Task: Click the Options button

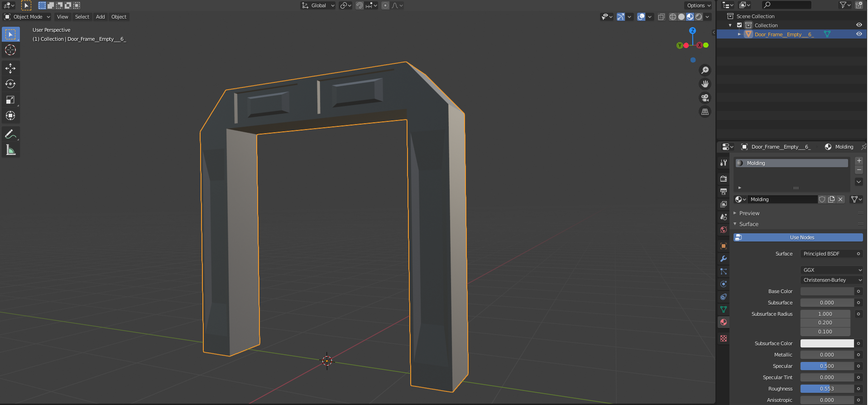Action: 699,5
